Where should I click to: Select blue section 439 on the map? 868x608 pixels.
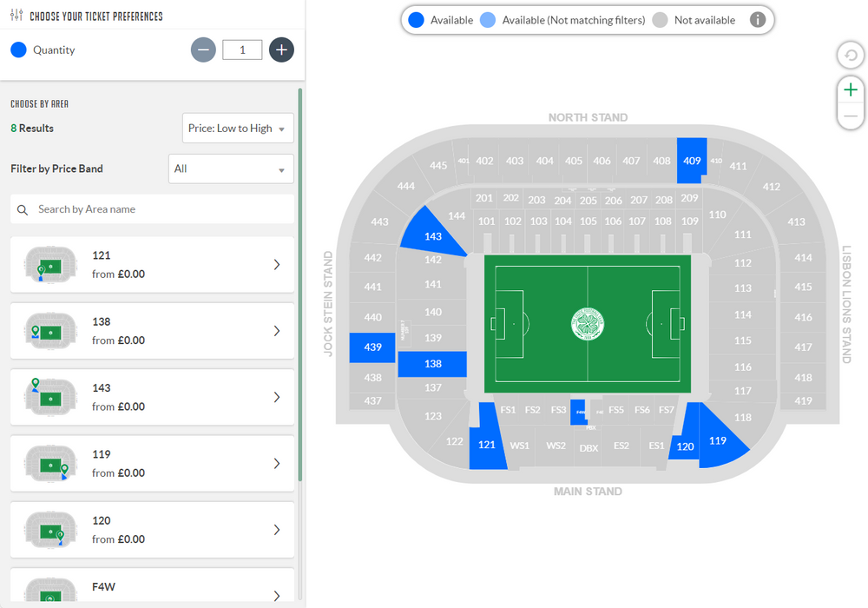pyautogui.click(x=372, y=347)
